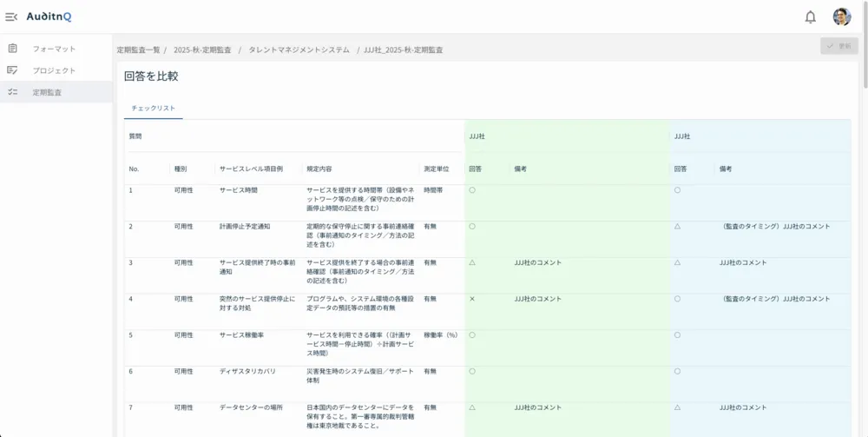
Task: Click 計画停止予定通知 cell in row 2
Action: pyautogui.click(x=245, y=227)
